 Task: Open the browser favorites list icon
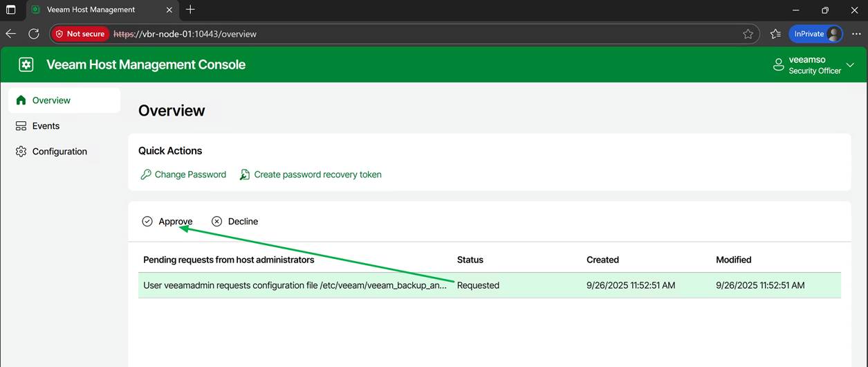pyautogui.click(x=775, y=34)
